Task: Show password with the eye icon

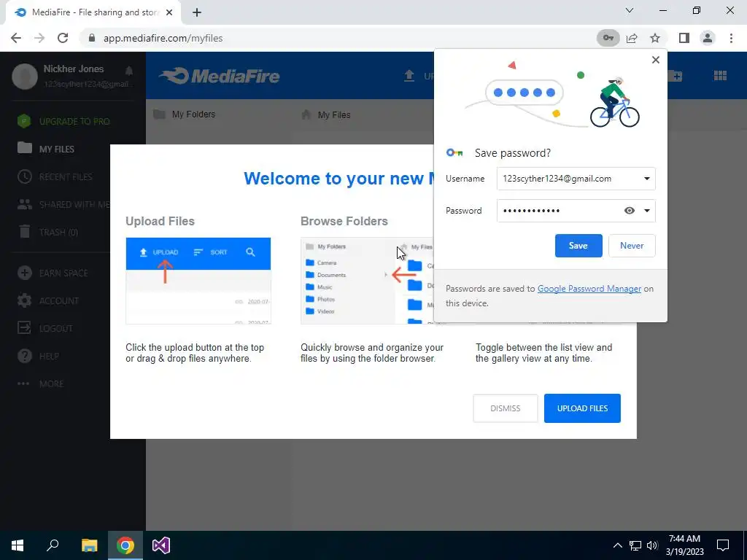Action: coord(630,211)
